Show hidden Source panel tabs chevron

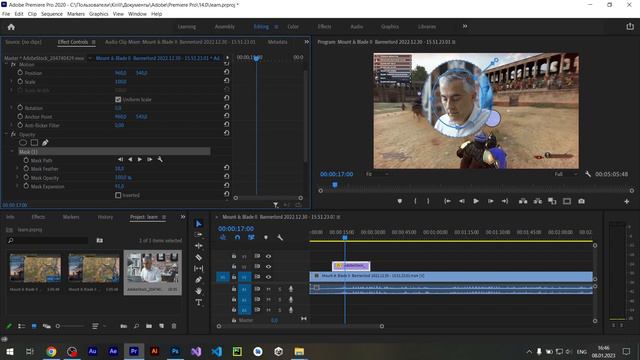(307, 42)
